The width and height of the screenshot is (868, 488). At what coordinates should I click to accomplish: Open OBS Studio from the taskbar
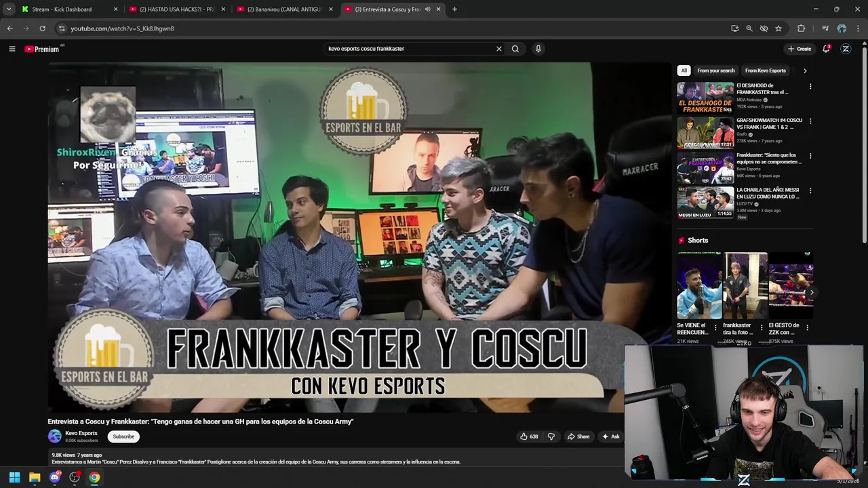tap(75, 477)
